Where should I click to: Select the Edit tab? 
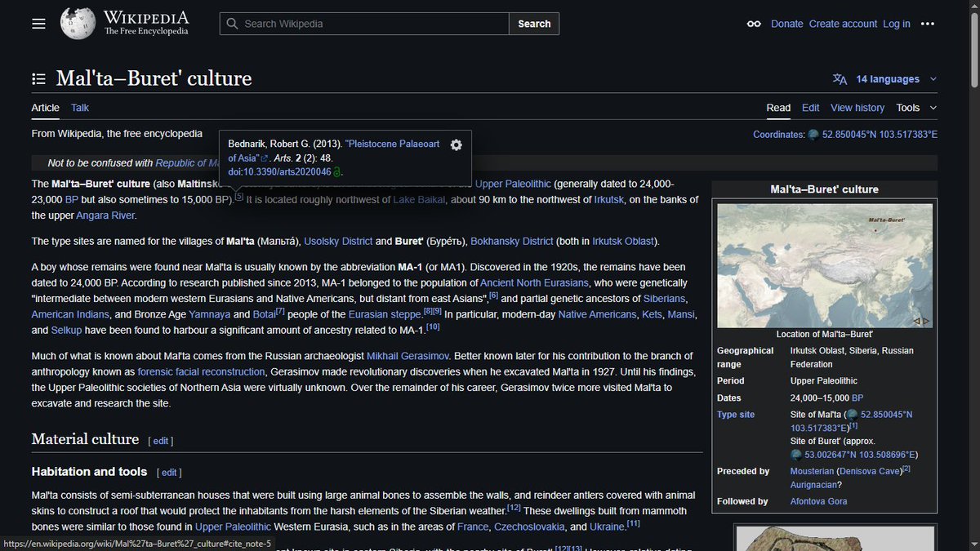tap(810, 108)
